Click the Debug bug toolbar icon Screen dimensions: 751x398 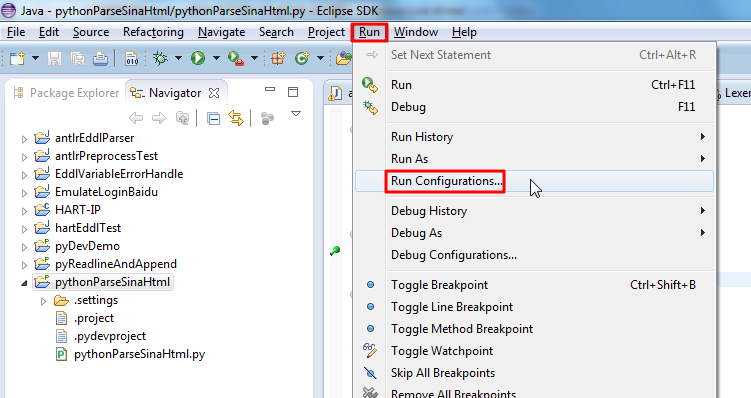tap(160, 58)
